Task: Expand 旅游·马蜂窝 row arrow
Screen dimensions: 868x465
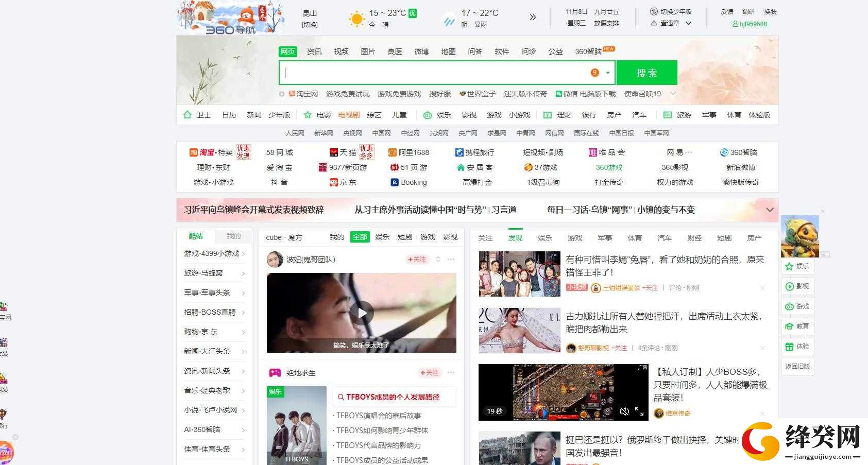Action: tap(243, 273)
